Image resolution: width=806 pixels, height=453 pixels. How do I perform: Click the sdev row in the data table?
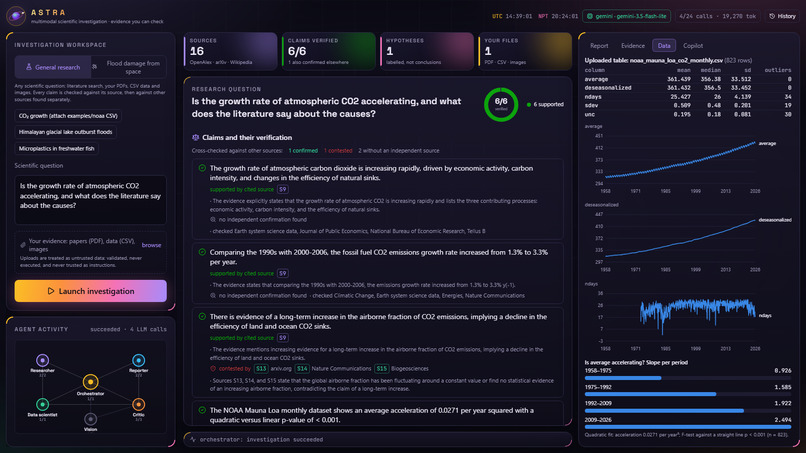pos(688,105)
